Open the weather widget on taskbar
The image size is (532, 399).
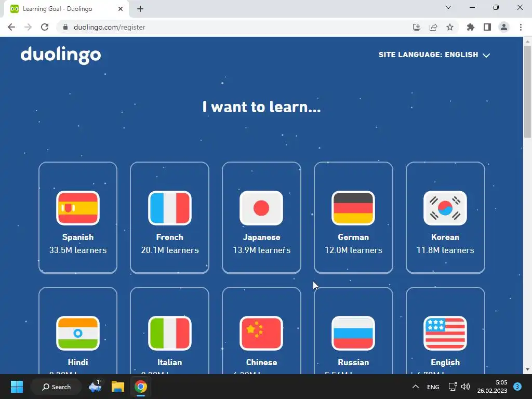[96, 387]
